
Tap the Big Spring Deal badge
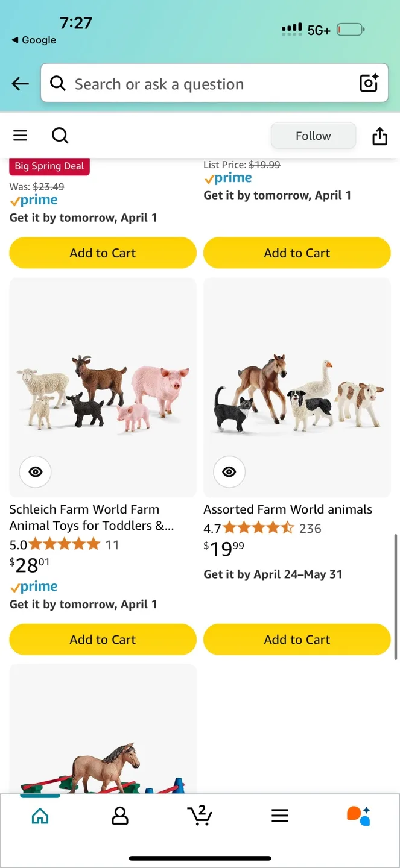coord(49,165)
